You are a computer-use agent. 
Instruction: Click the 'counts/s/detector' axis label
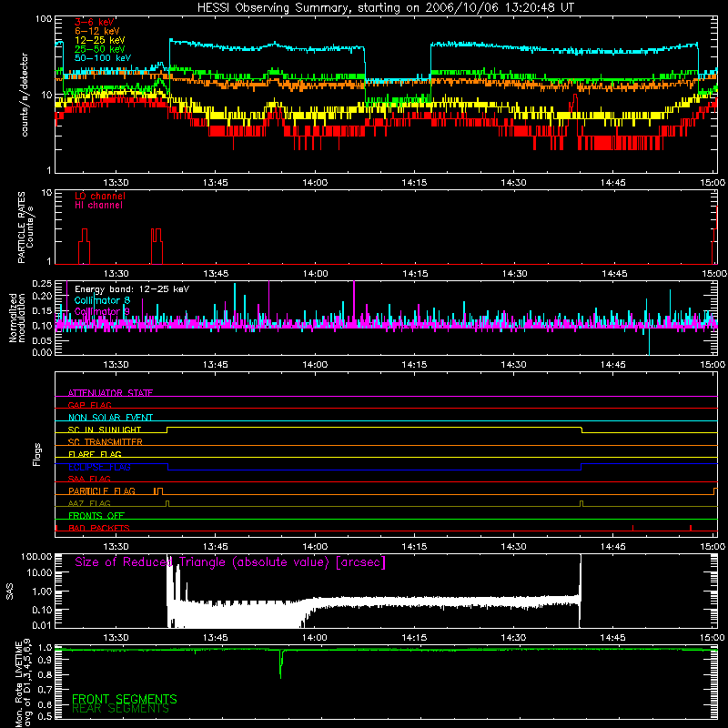click(x=25, y=95)
